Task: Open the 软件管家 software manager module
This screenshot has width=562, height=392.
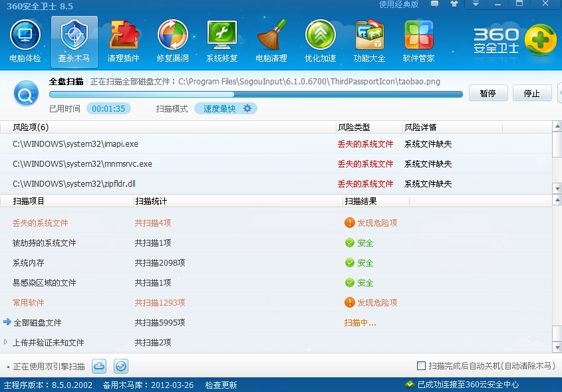Action: pyautogui.click(x=418, y=41)
